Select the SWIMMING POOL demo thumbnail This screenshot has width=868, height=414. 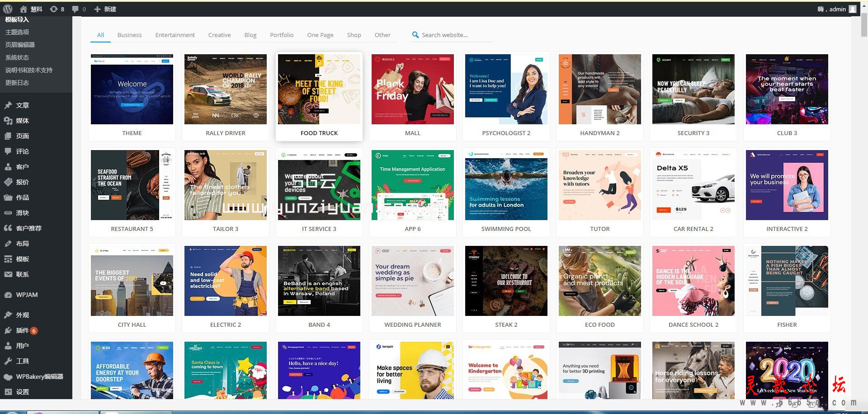(506, 185)
